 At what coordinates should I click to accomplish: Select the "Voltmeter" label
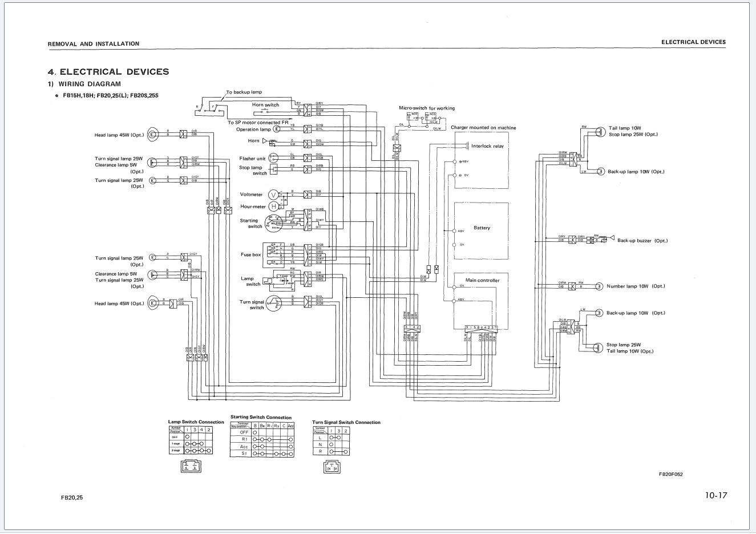[x=252, y=195]
